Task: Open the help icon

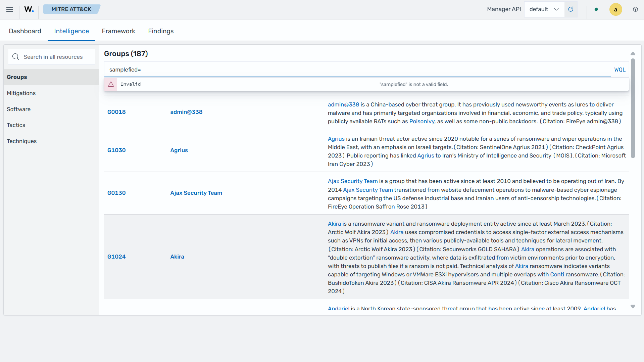Action: pos(635,9)
